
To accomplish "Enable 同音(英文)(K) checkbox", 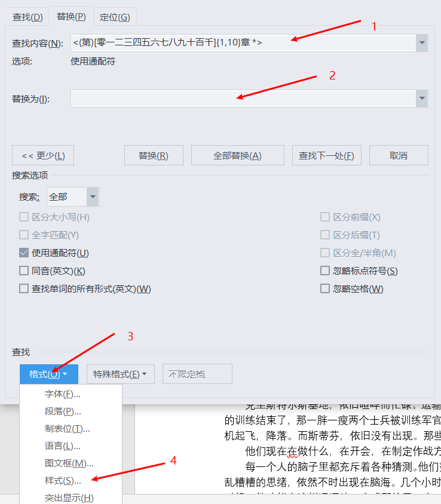I will tap(24, 271).
